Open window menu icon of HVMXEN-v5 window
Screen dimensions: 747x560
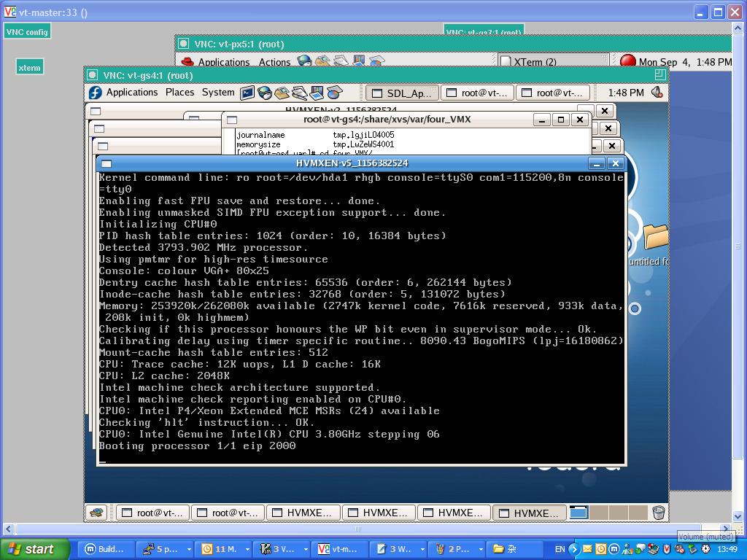(106, 164)
